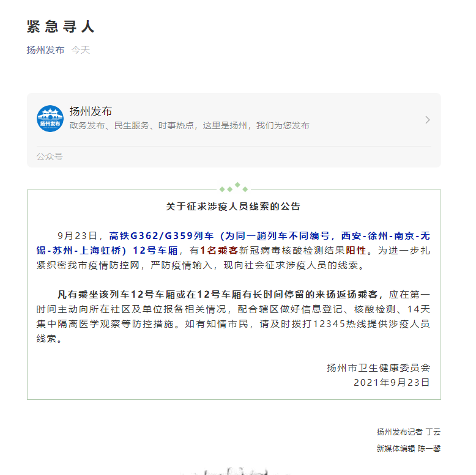Screen dimensions: 476x475
Task: Click the blue text 12号车厢
Action: click(x=155, y=251)
